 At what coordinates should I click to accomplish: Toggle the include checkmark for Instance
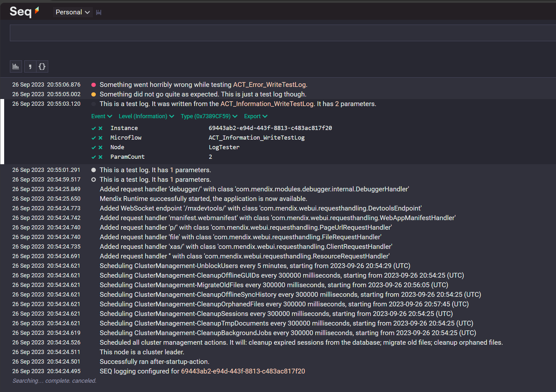point(93,128)
